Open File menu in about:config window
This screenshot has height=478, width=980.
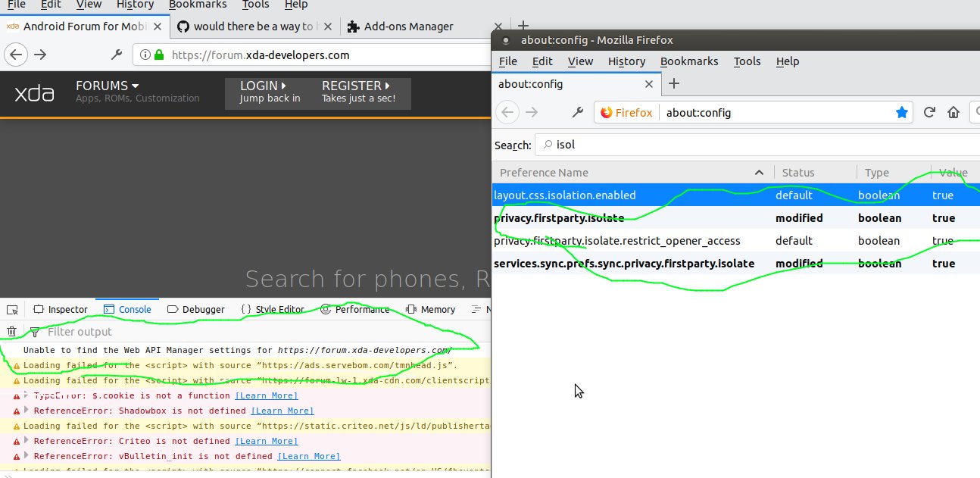point(508,61)
